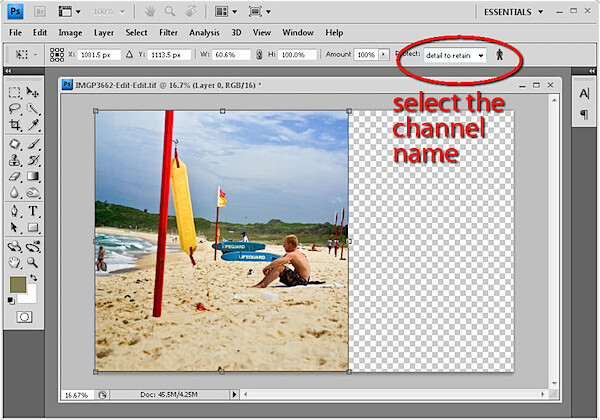This screenshot has width=600, height=420.
Task: Launch Adobe Bridge
Action: (x=40, y=12)
